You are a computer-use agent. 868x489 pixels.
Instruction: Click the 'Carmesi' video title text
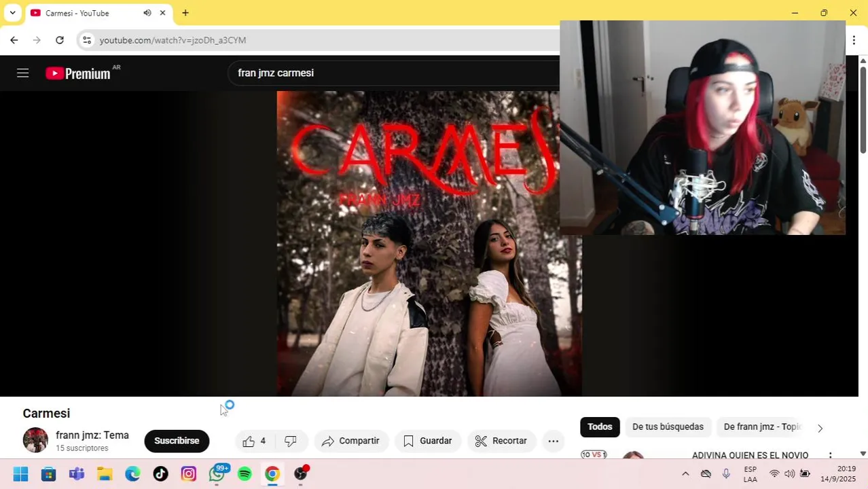pyautogui.click(x=46, y=414)
